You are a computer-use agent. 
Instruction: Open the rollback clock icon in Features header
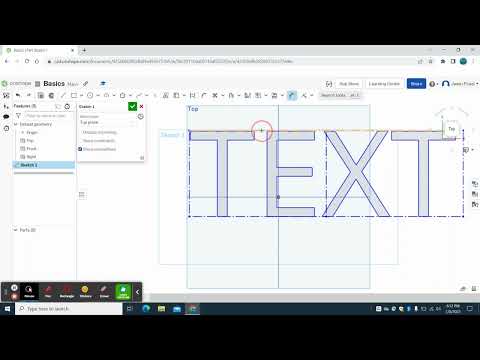pos(67,106)
